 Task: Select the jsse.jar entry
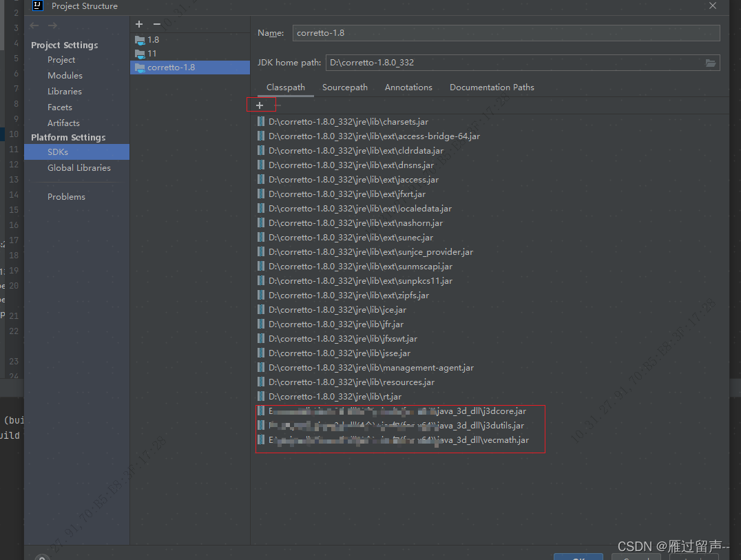[x=490, y=353]
